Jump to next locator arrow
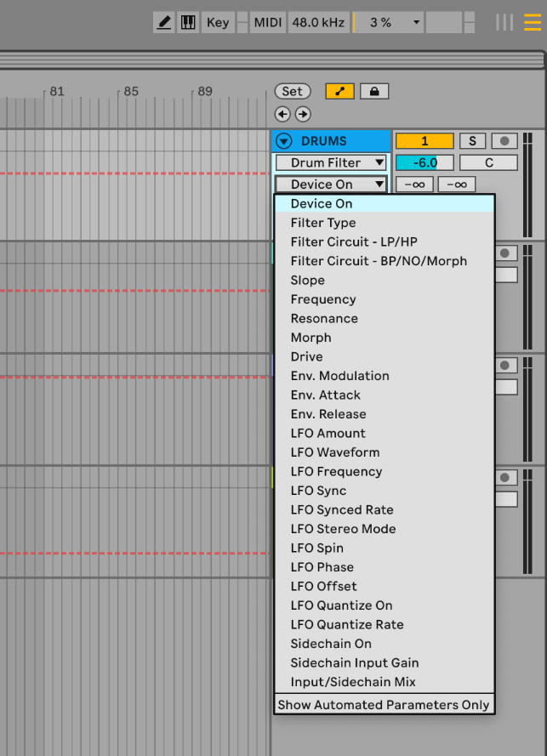This screenshot has width=547, height=756. pyautogui.click(x=303, y=114)
